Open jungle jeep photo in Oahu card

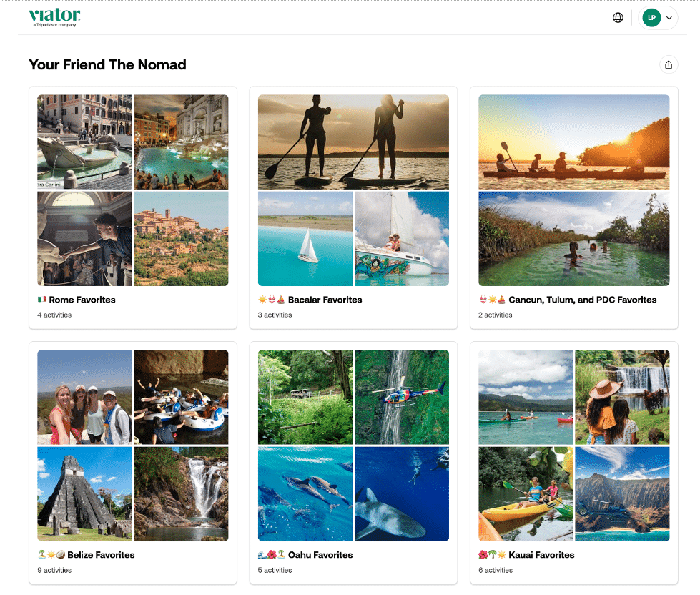point(305,397)
